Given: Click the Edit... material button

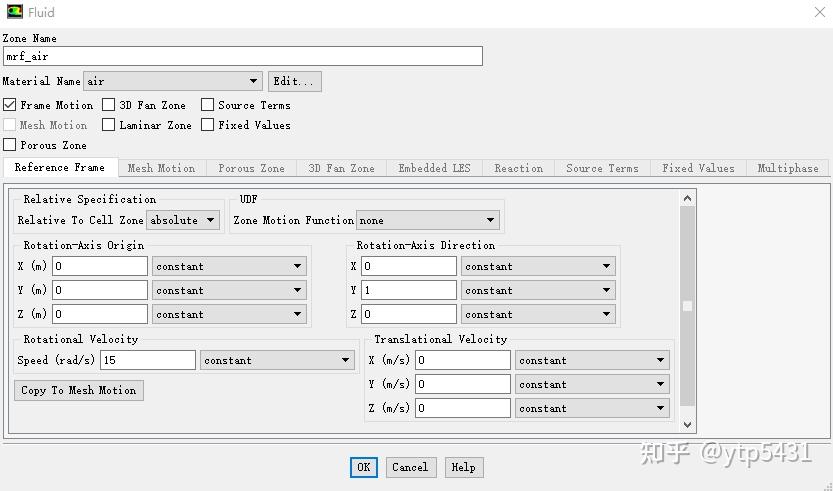Looking at the screenshot, I should 294,82.
